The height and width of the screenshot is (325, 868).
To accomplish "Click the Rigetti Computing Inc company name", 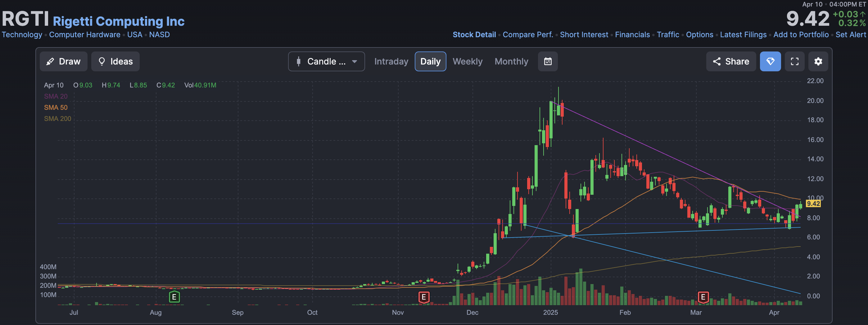I will point(119,21).
